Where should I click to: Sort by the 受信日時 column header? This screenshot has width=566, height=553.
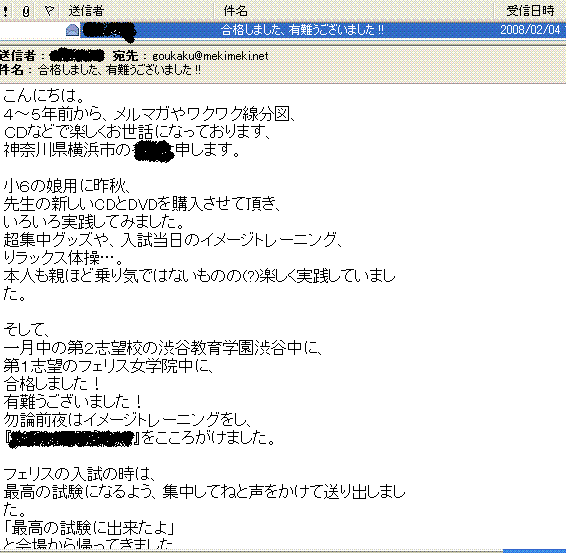tap(530, 11)
